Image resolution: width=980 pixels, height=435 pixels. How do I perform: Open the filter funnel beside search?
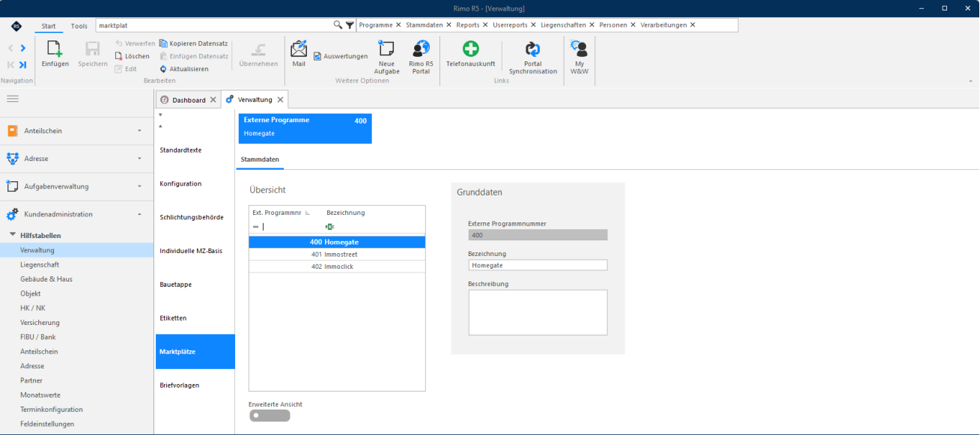pyautogui.click(x=350, y=25)
